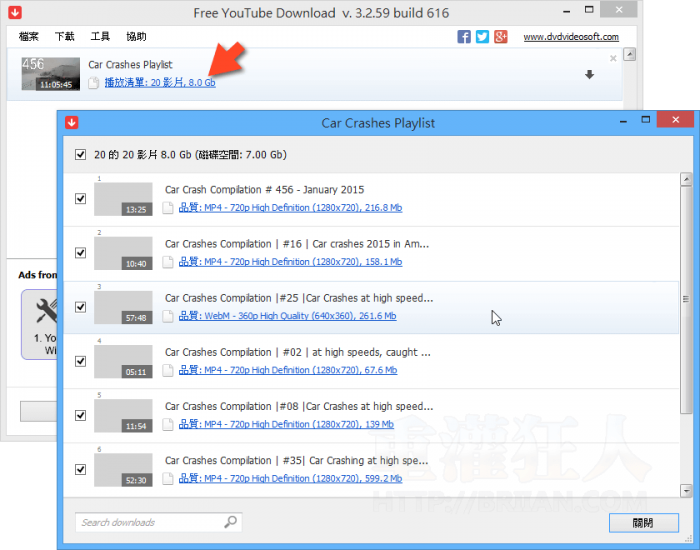Image resolution: width=700 pixels, height=550 pixels.
Task: Click thumbnail with duration 52:30
Action: click(x=123, y=470)
